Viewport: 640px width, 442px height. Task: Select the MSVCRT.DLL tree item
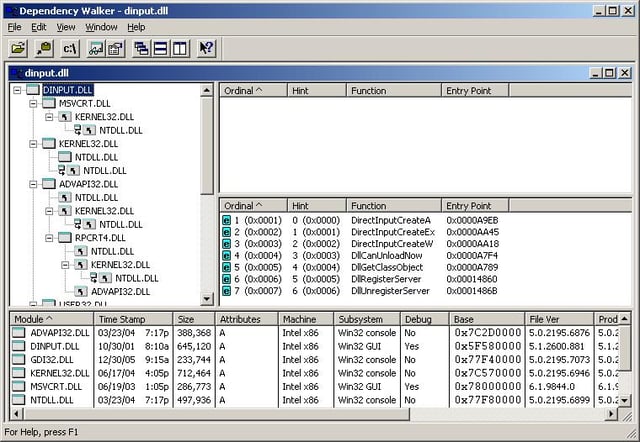click(84, 103)
